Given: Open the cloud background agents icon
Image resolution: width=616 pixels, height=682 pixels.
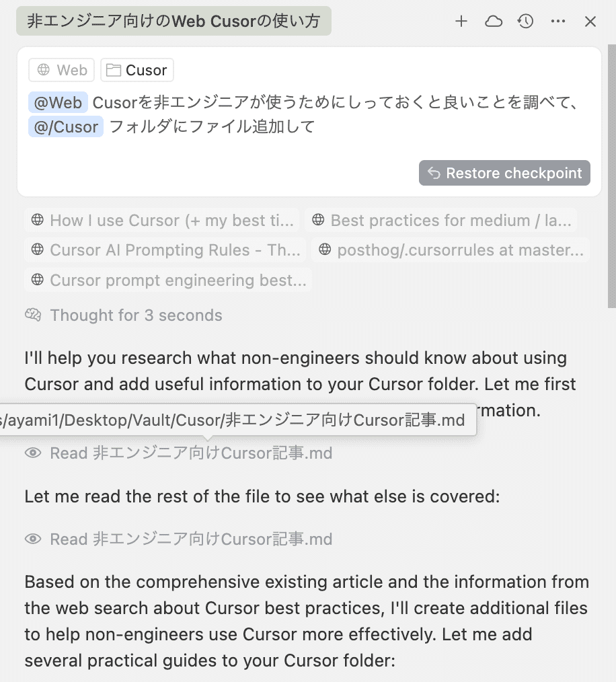Looking at the screenshot, I should [x=494, y=22].
